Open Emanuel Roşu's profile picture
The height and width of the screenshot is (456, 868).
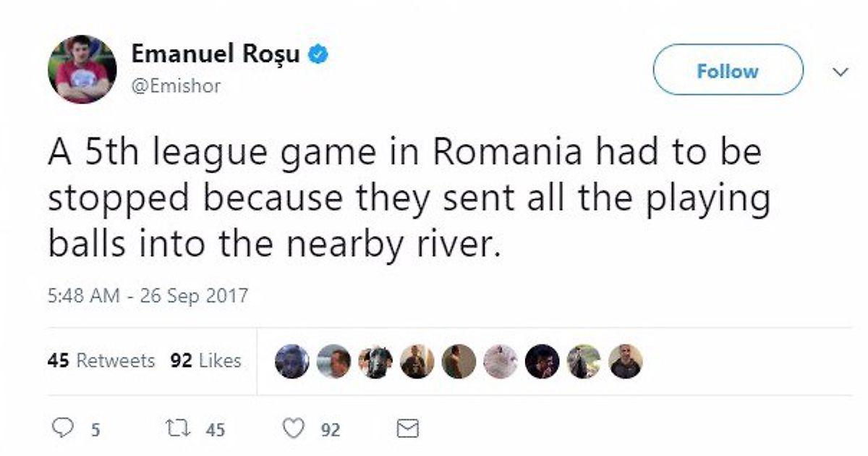tap(82, 69)
